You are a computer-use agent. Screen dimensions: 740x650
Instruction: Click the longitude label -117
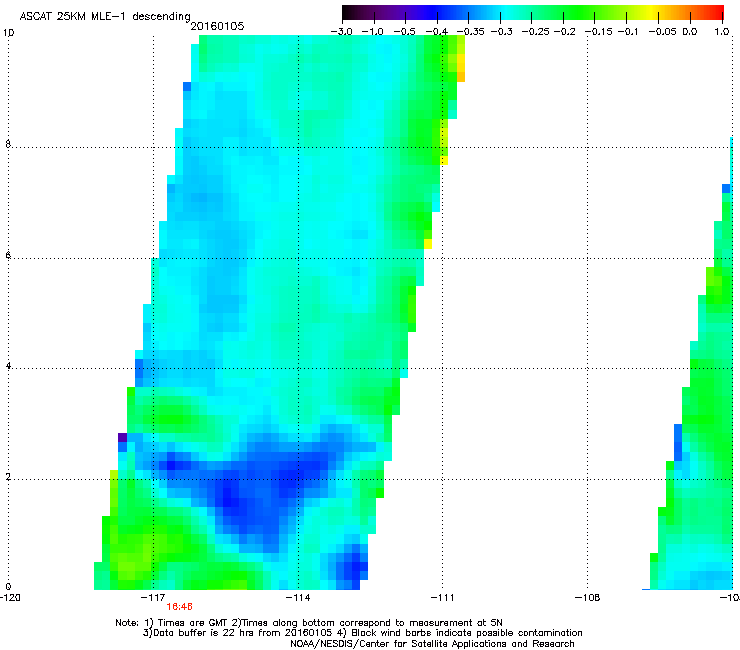[x=153, y=598]
